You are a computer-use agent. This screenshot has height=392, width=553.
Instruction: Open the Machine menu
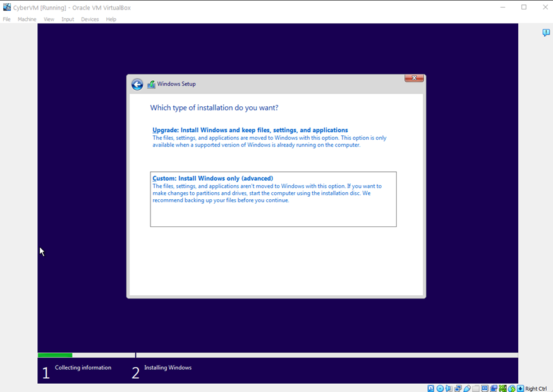[27, 20]
